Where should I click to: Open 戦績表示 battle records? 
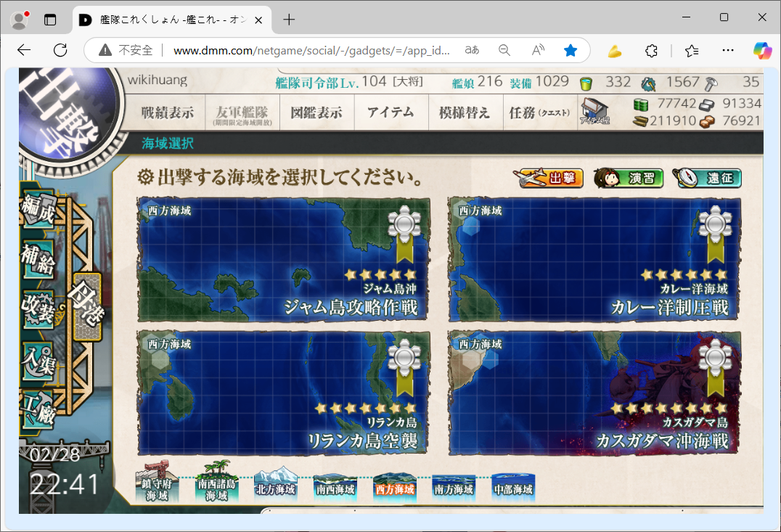click(168, 112)
